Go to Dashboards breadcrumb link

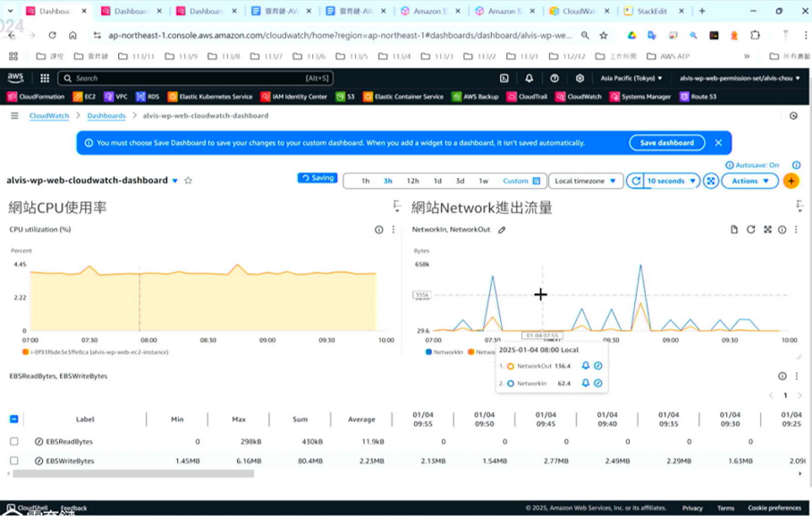pyautogui.click(x=106, y=115)
